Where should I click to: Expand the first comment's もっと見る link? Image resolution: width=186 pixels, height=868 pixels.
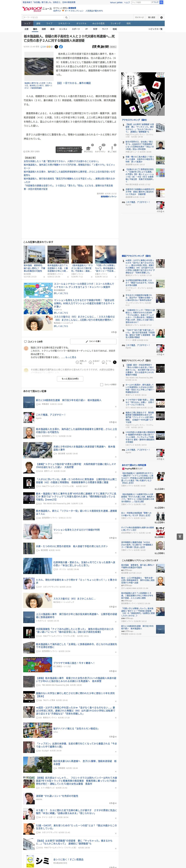coord(71,357)
